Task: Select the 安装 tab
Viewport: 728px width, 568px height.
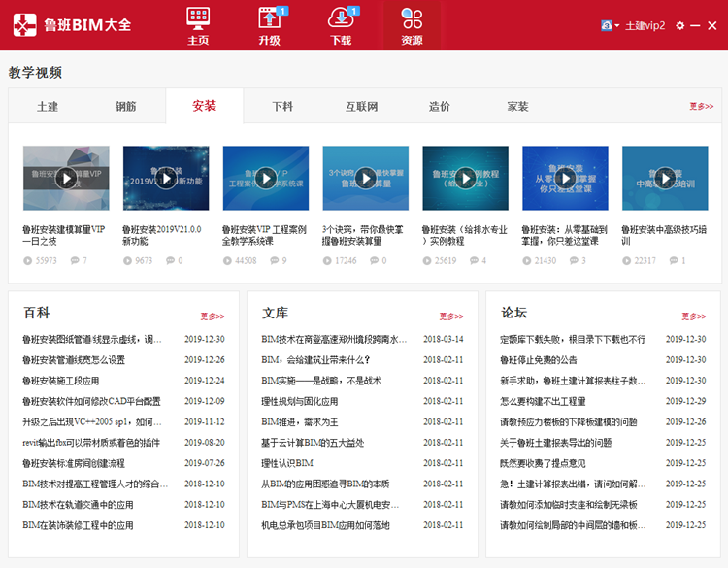Action: [x=204, y=106]
